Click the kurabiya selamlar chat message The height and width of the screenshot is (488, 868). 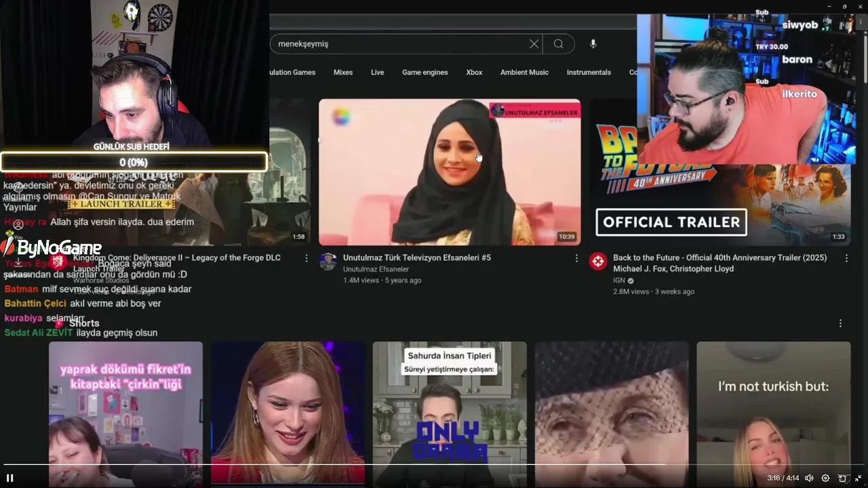(45, 318)
